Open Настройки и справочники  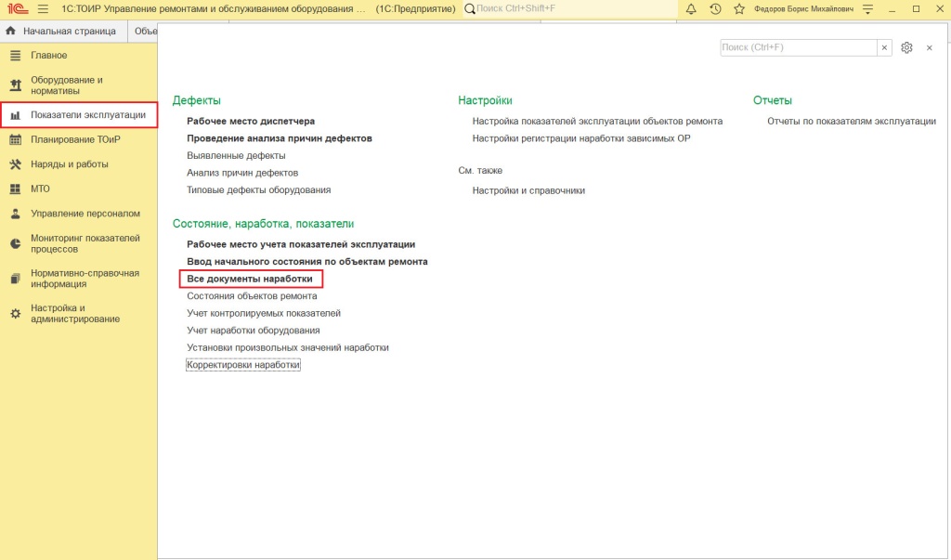pos(528,190)
